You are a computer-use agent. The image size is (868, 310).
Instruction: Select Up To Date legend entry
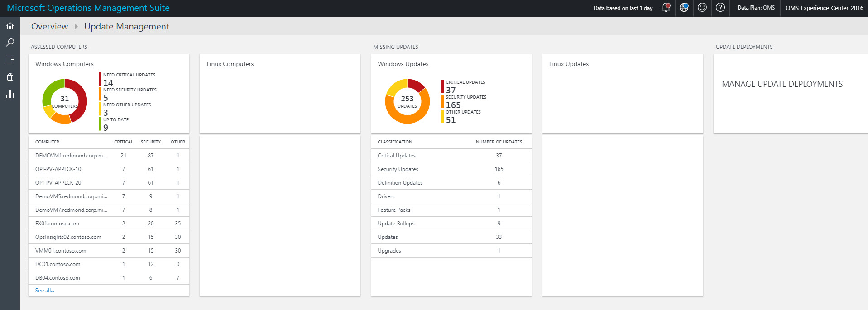pyautogui.click(x=114, y=124)
